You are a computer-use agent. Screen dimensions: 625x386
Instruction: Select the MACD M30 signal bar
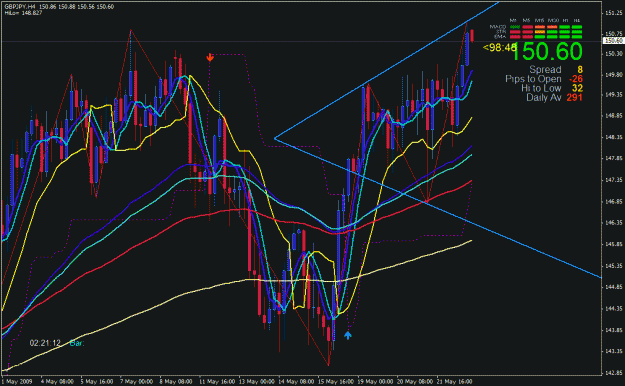(x=552, y=27)
